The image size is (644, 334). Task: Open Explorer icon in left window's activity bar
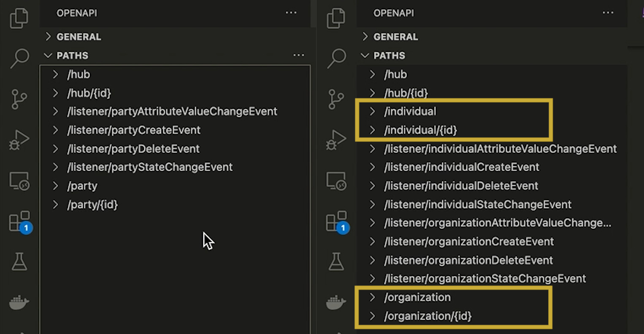[x=19, y=18]
